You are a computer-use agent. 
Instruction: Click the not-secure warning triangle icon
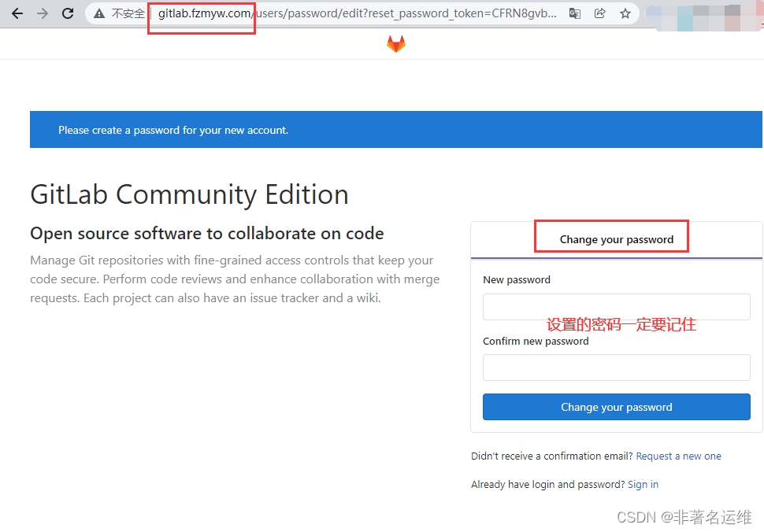pos(99,13)
